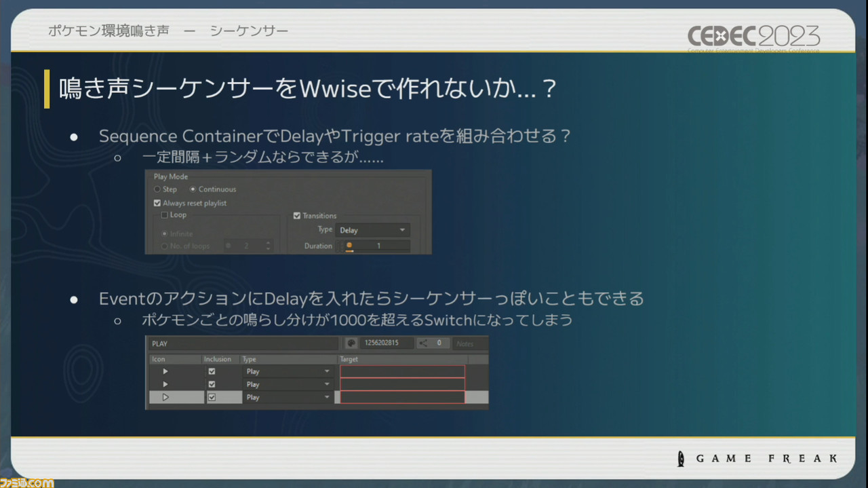
Task: Click the CEDEC 2023 logo
Action: point(753,37)
